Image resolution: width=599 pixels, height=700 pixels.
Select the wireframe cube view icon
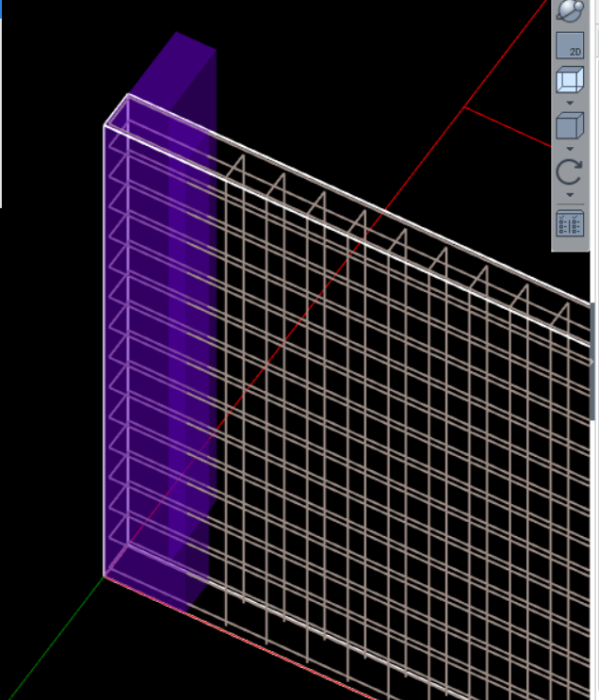(x=570, y=81)
